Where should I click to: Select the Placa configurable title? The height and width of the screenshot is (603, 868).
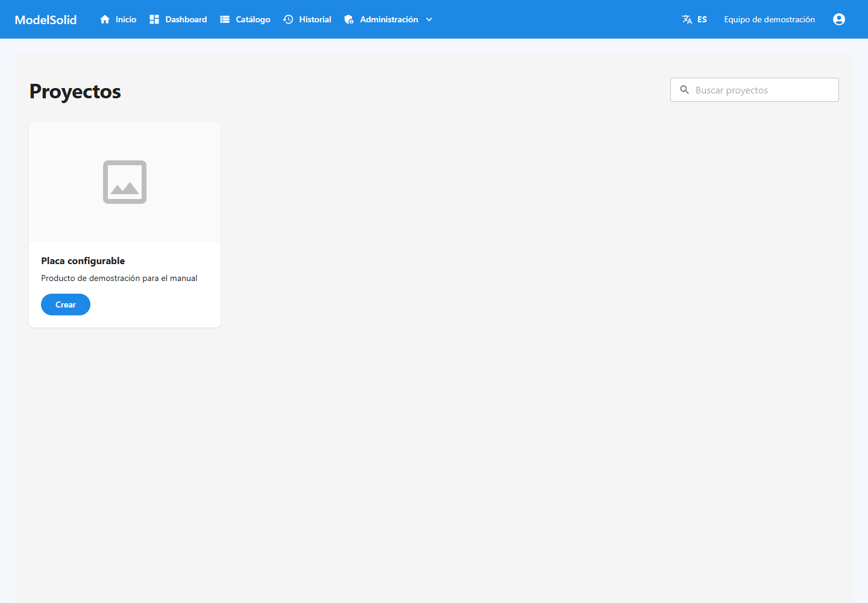(x=83, y=260)
